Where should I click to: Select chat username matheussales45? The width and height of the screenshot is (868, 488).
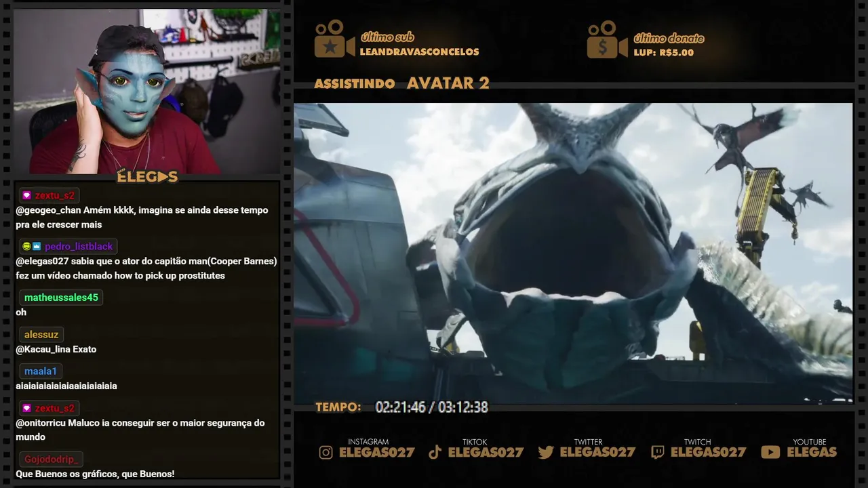click(61, 297)
